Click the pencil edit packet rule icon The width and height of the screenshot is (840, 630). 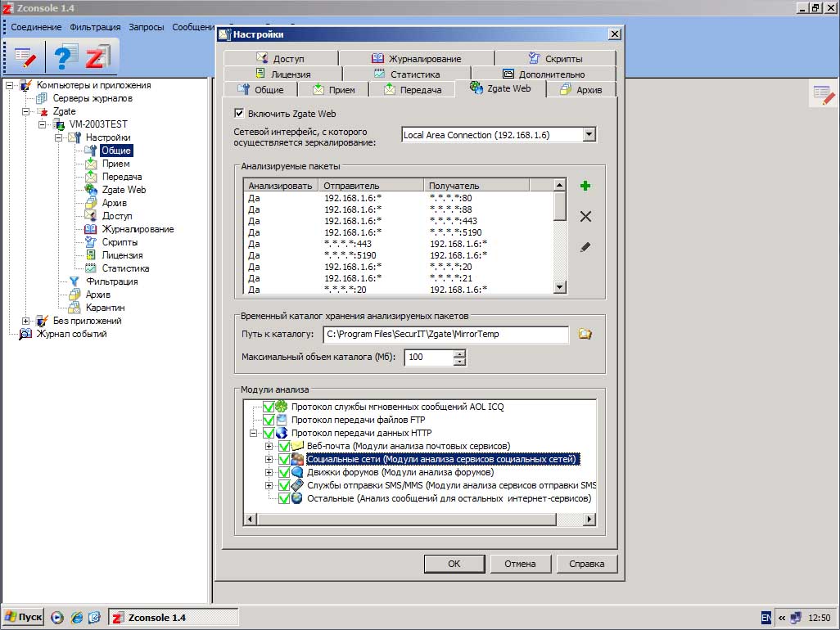585,247
